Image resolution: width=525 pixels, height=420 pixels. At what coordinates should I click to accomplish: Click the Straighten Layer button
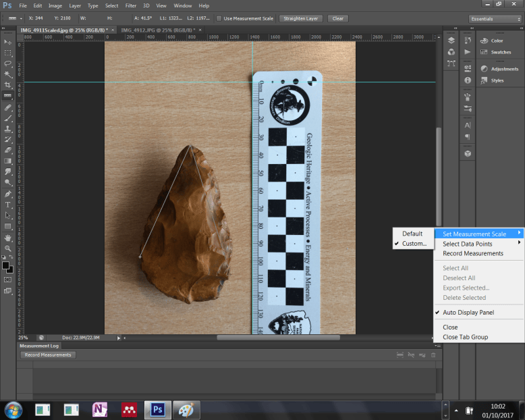coord(301,19)
